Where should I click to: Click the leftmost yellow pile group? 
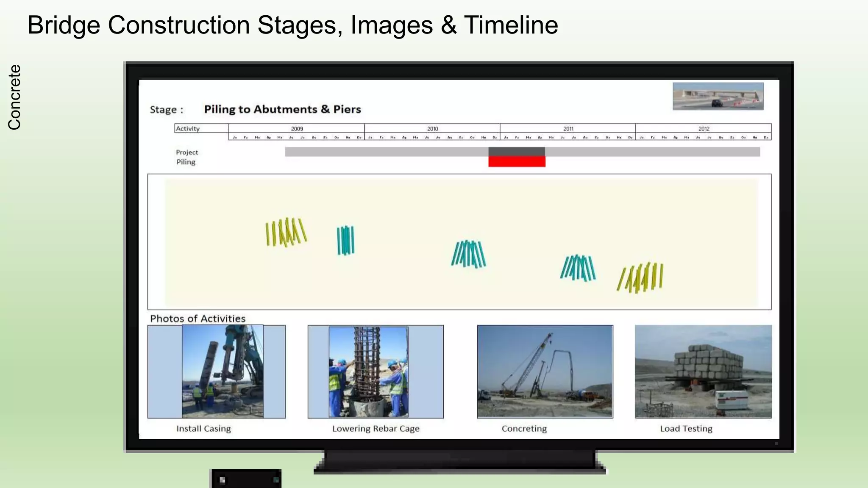[x=286, y=232]
